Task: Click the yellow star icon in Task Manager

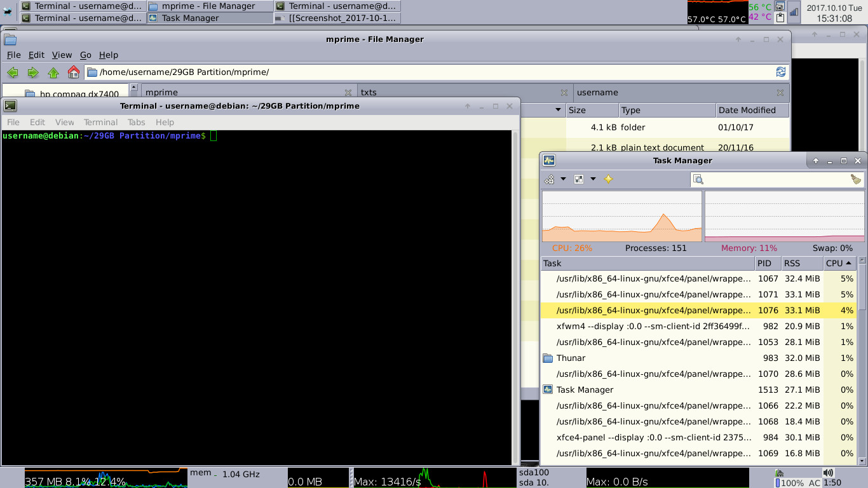Action: pos(608,179)
